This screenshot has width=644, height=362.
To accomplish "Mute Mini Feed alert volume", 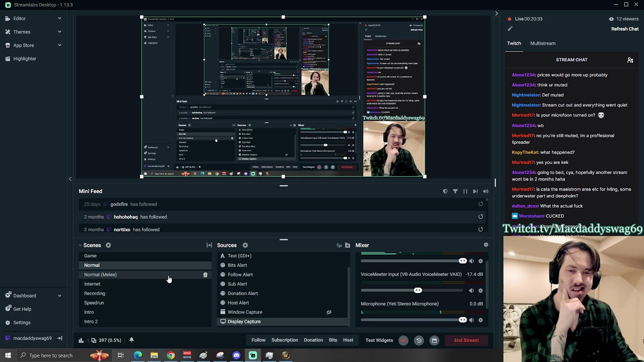I will point(486,192).
